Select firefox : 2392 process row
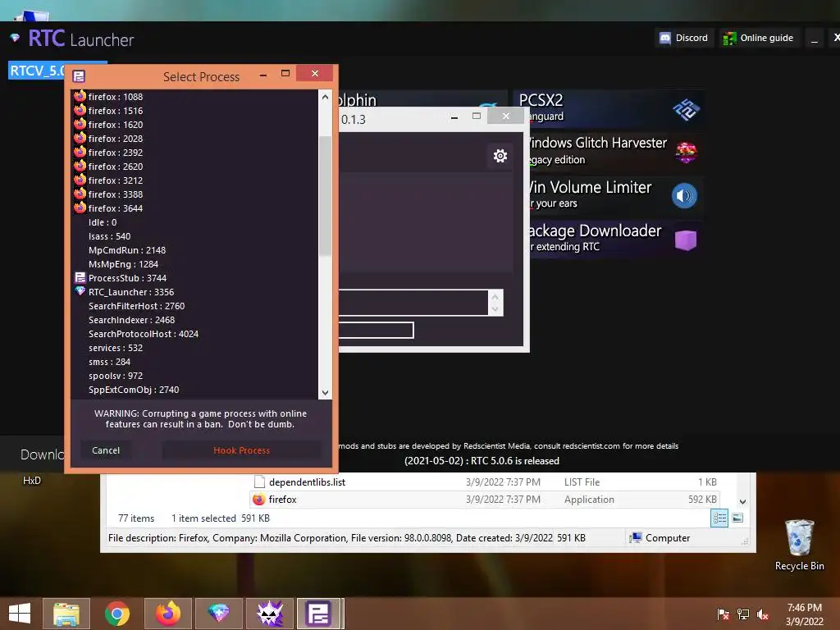The height and width of the screenshot is (630, 840). click(x=195, y=153)
